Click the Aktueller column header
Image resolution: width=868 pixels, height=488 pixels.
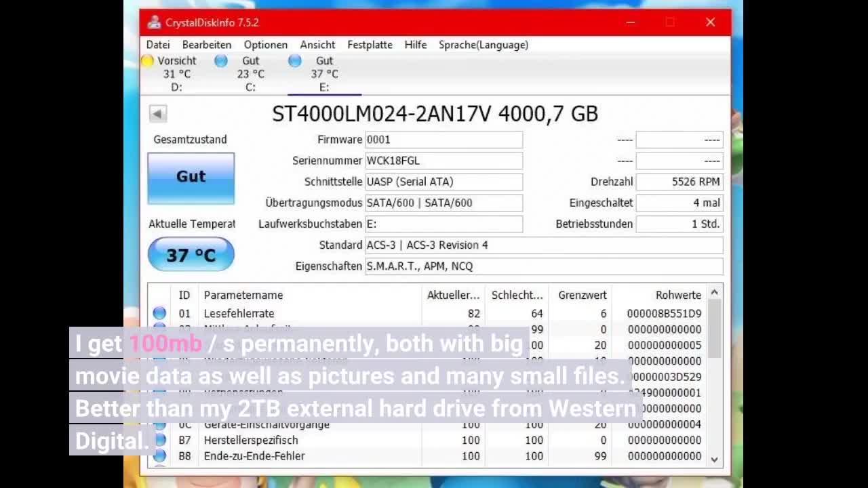coord(453,295)
